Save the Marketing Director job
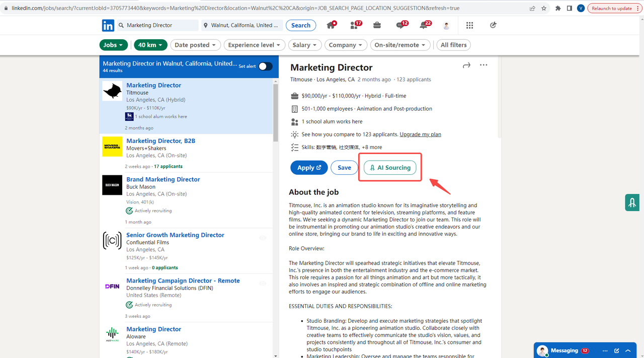This screenshot has width=644, height=358. coord(344,168)
